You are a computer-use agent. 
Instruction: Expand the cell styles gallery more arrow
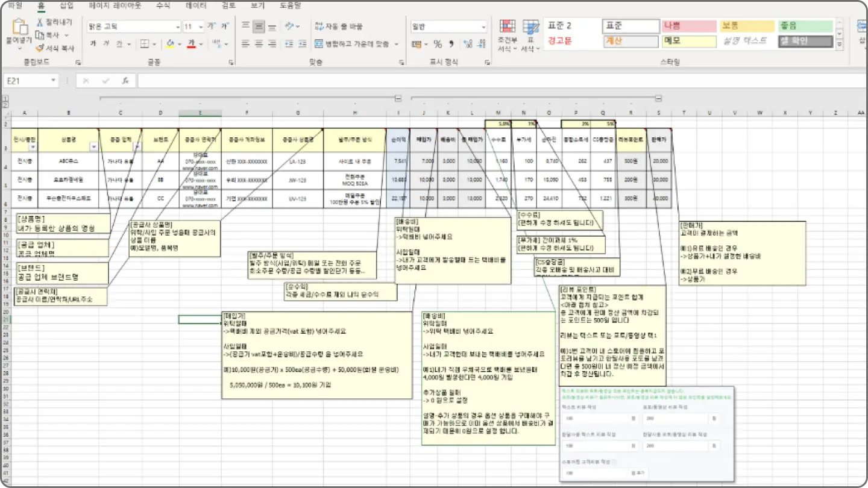click(x=838, y=45)
